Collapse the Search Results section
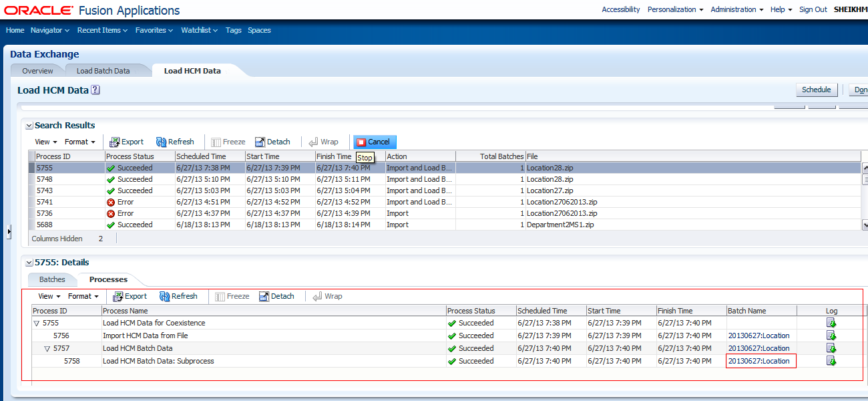The height and width of the screenshot is (401, 868). click(x=29, y=125)
